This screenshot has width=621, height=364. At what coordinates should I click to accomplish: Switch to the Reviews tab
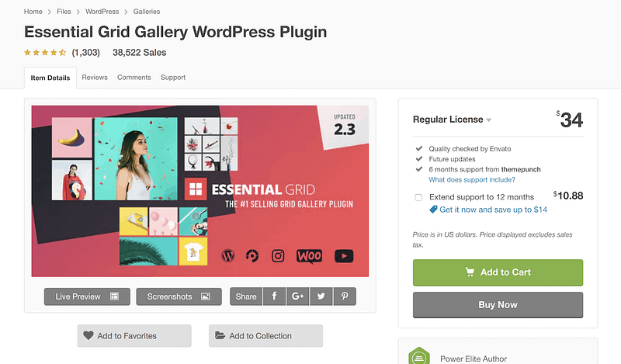pos(95,78)
